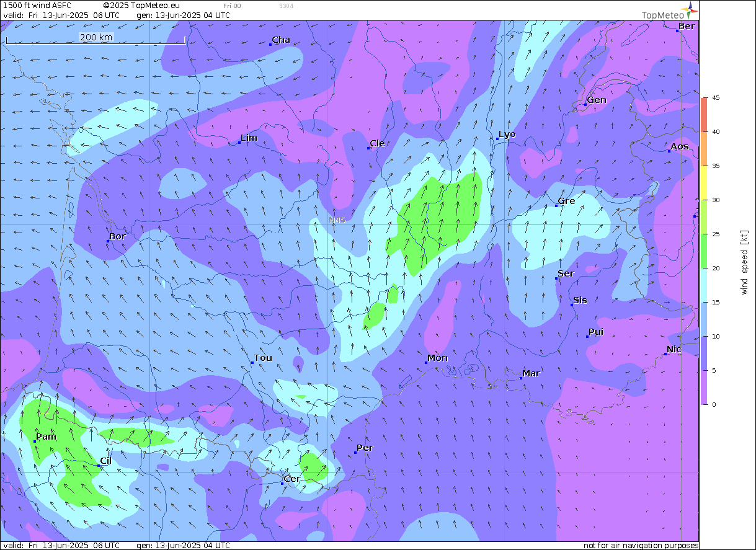Click the Nic city label

(674, 349)
